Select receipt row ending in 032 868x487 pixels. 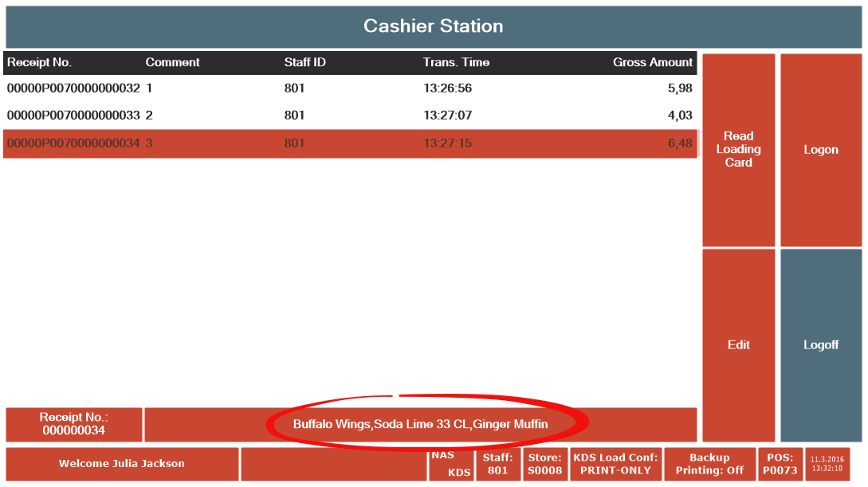click(x=350, y=88)
